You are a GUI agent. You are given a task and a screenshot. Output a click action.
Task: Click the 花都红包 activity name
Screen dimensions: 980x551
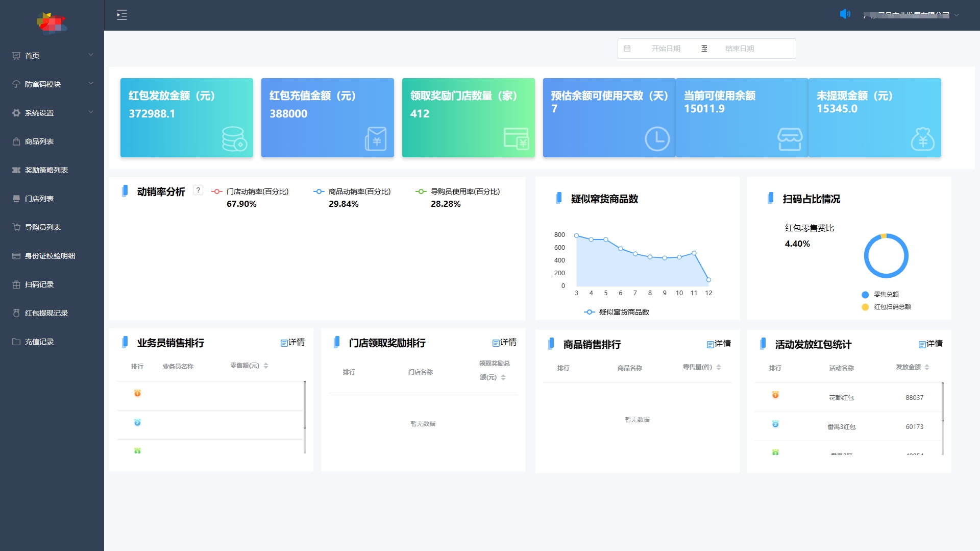pos(841,398)
